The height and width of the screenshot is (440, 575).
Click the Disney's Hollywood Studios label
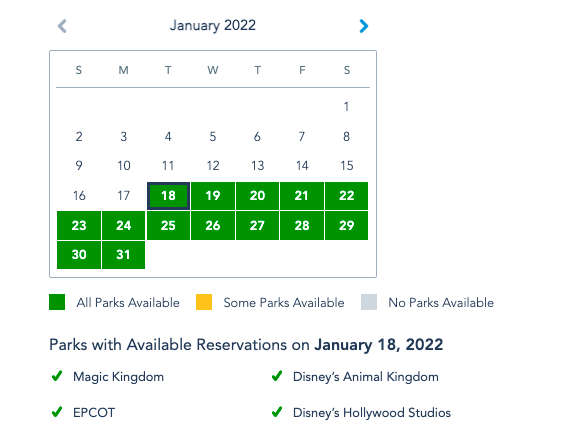coord(372,413)
